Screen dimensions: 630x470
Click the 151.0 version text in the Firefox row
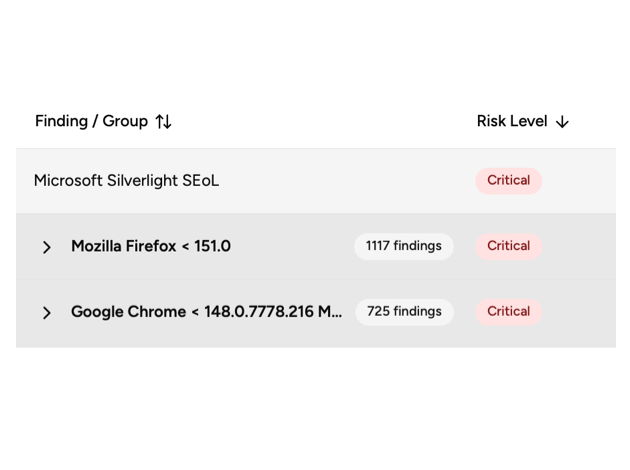pyautogui.click(x=213, y=246)
